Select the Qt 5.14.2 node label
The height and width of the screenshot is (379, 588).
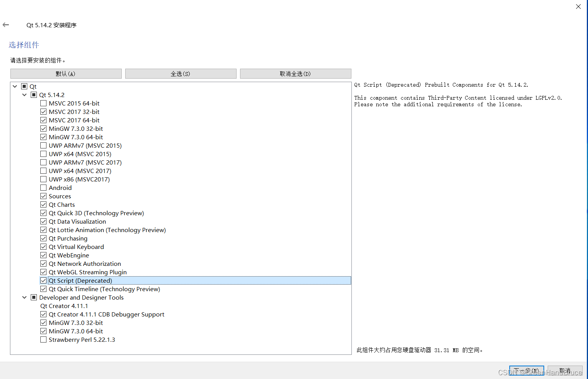[x=52, y=95]
